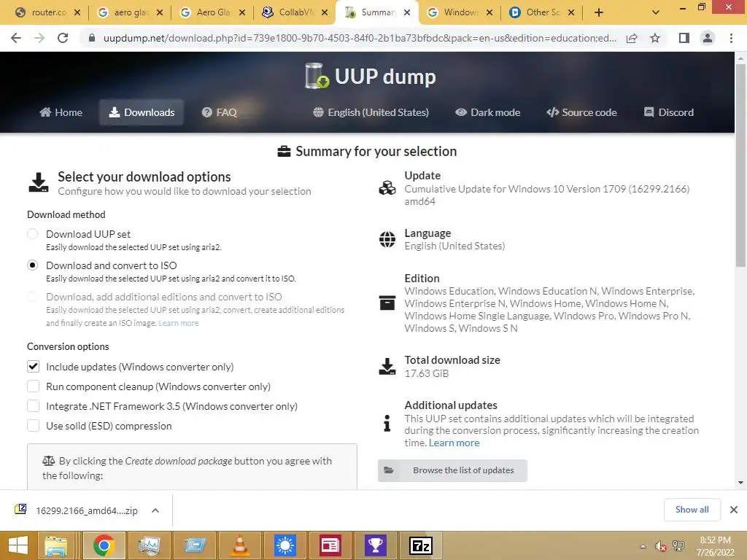Go back to previous page
The image size is (747, 560).
16,38
